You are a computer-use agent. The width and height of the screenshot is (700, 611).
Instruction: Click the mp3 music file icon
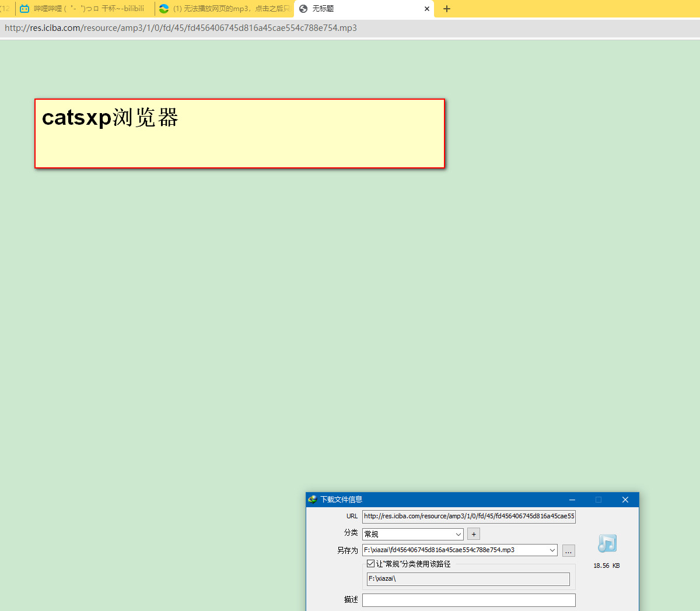click(607, 544)
